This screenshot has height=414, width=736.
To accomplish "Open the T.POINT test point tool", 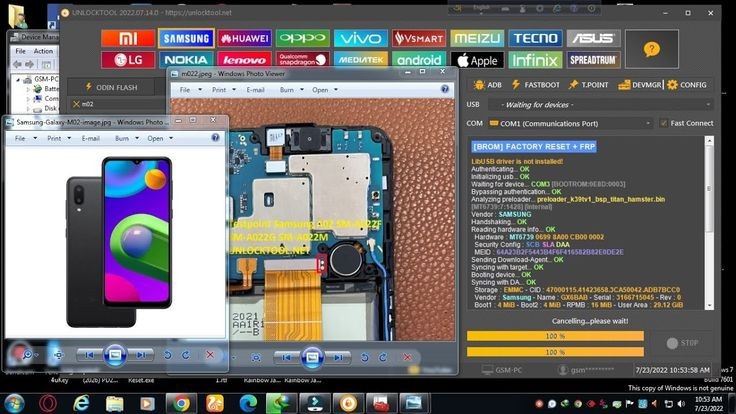I will [589, 85].
